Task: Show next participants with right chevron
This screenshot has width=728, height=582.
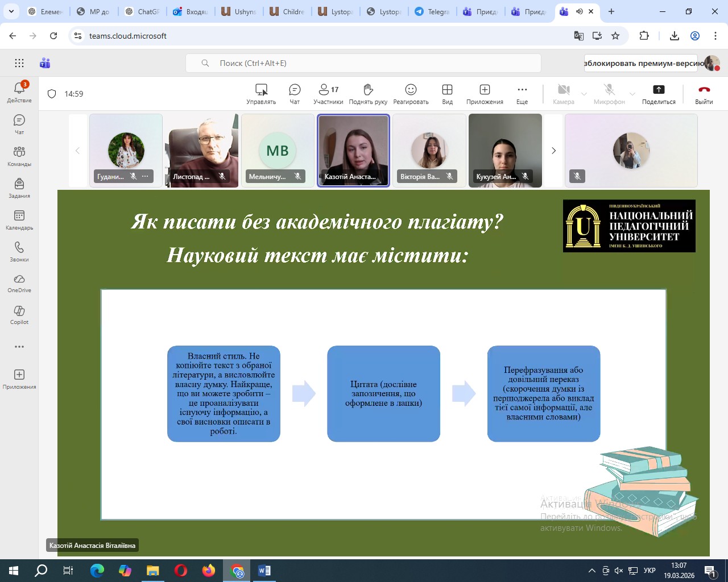Action: tap(553, 151)
